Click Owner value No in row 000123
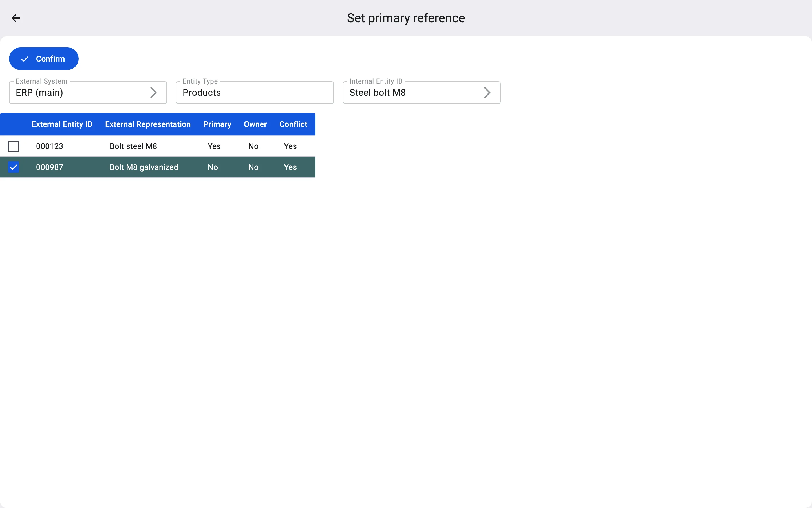 [253, 146]
